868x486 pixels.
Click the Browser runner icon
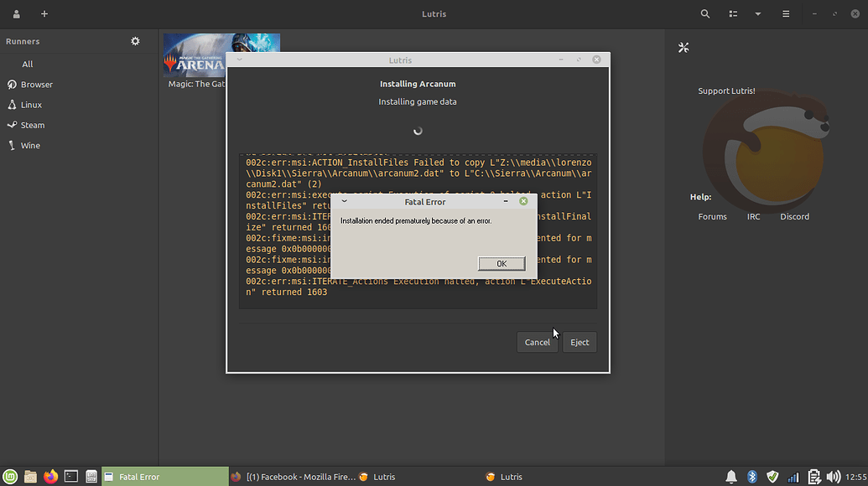click(12, 85)
